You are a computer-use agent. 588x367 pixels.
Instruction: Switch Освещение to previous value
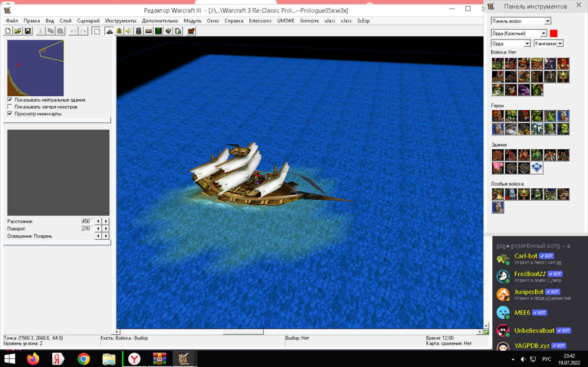pyautogui.click(x=99, y=236)
